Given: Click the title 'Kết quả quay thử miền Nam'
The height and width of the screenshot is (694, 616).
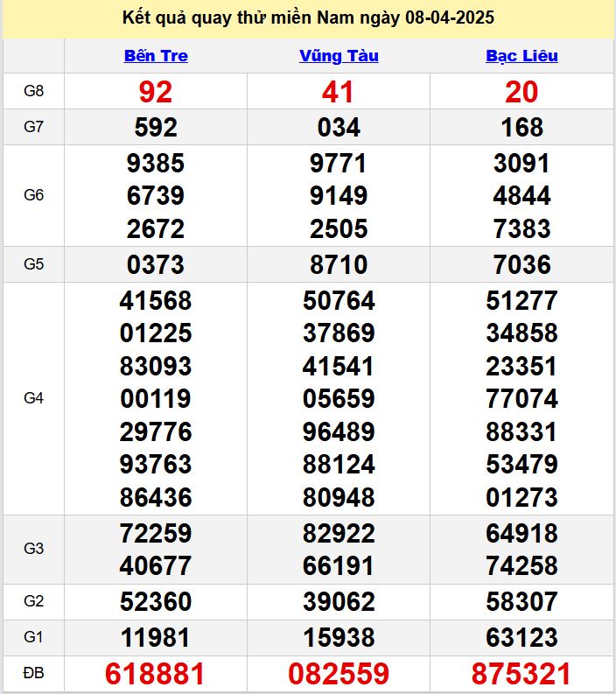Looking at the screenshot, I should point(239,18).
